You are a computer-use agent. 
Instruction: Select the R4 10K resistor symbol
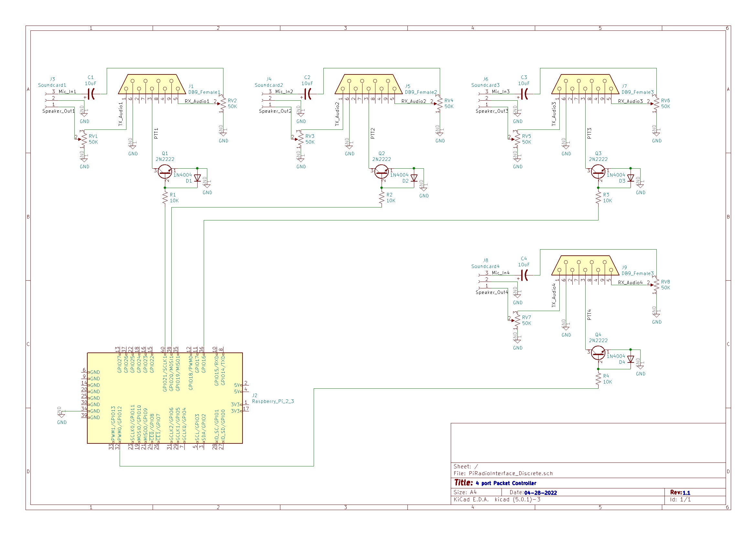[598, 379]
